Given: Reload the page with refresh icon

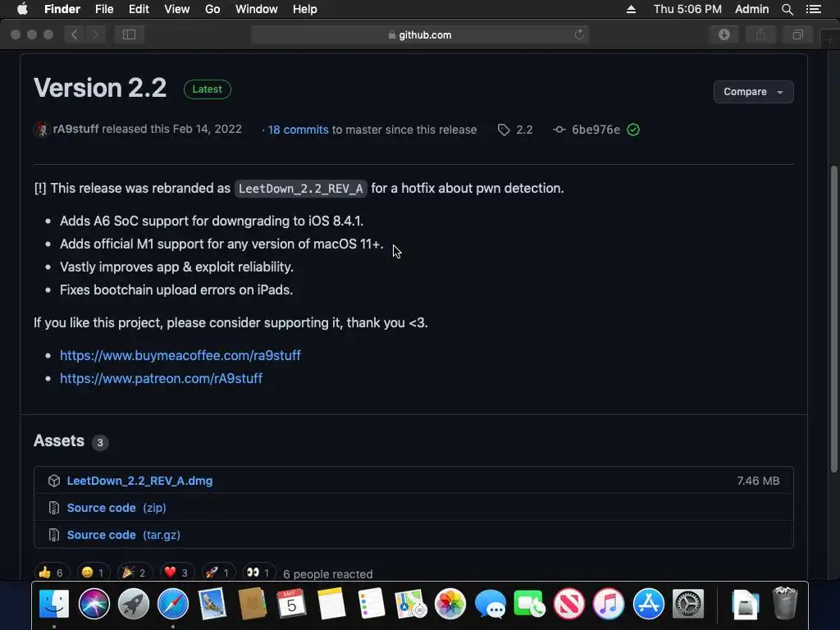Looking at the screenshot, I should (x=579, y=34).
